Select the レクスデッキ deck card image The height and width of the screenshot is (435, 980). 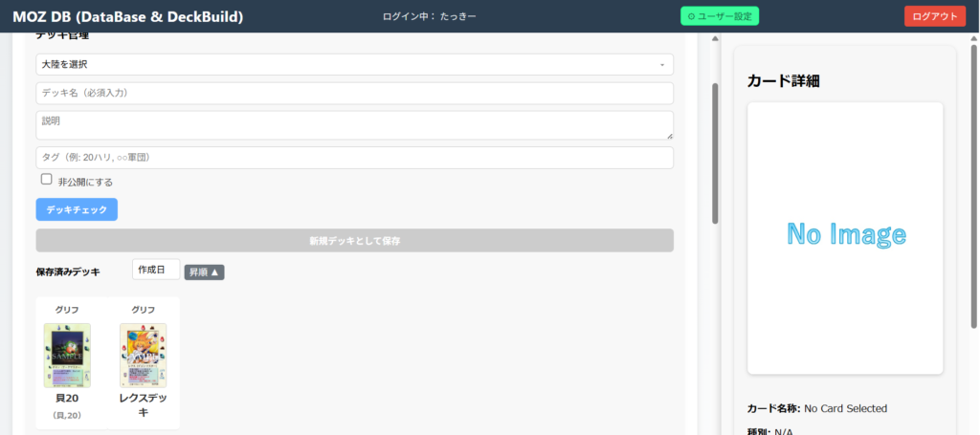[143, 356]
